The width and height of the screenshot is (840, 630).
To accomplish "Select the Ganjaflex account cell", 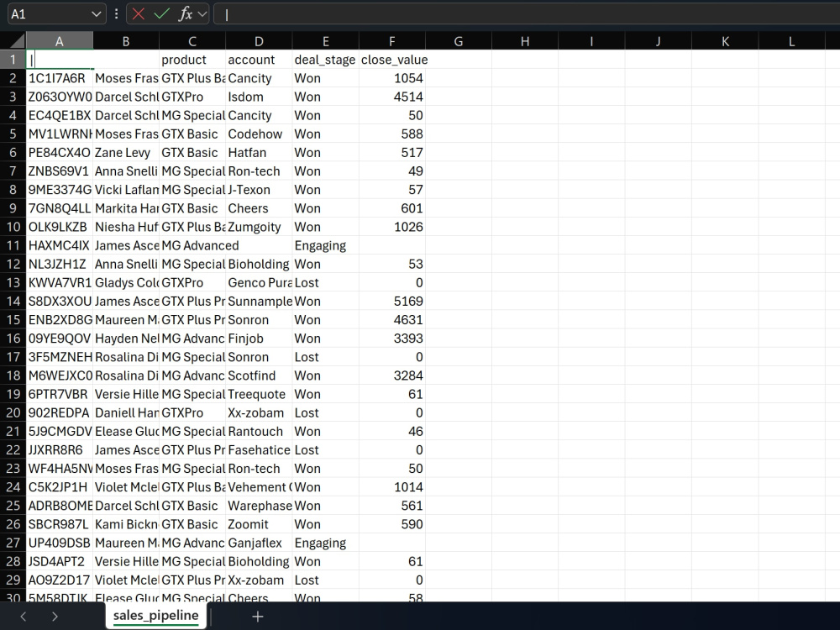I will 259,543.
